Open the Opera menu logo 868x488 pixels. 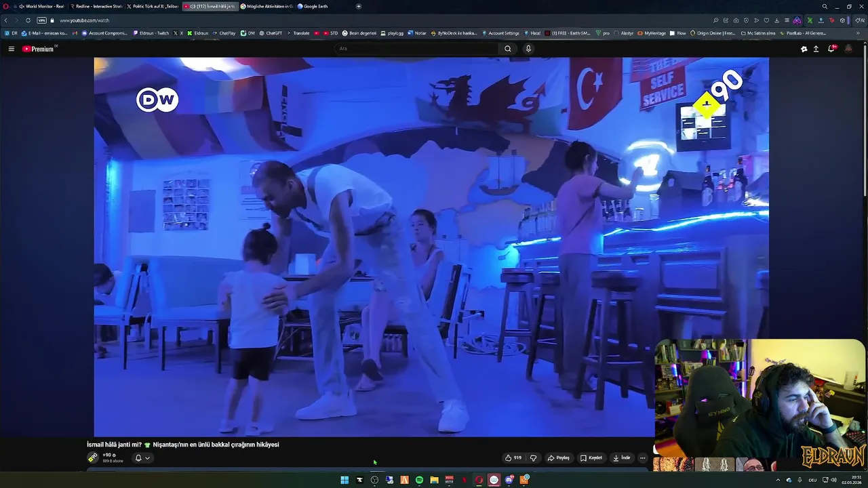click(6, 6)
